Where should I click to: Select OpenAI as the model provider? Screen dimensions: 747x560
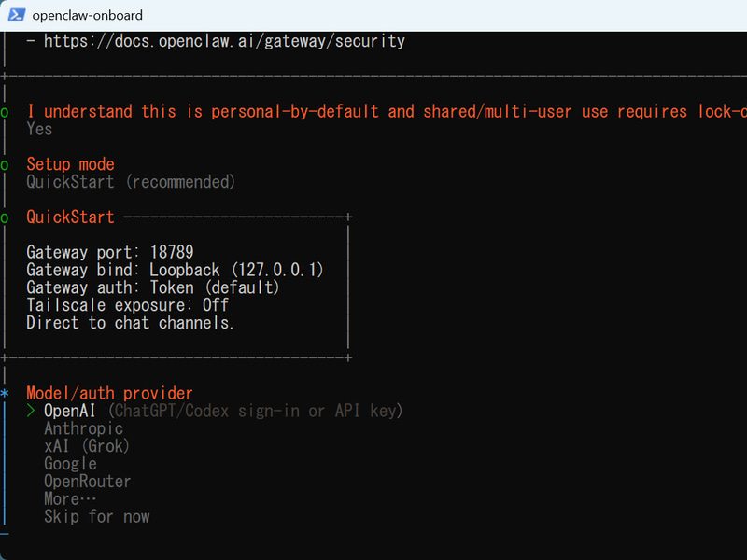point(69,411)
